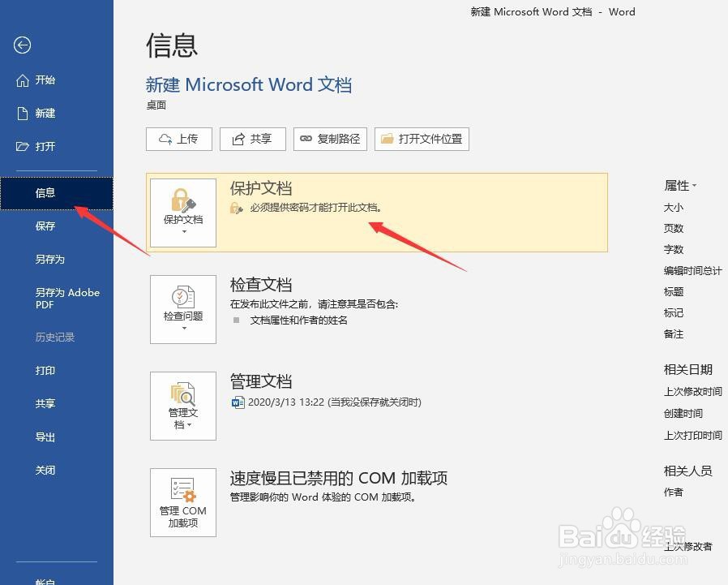
Task: Click the back arrow circle icon
Action: pyautogui.click(x=22, y=45)
